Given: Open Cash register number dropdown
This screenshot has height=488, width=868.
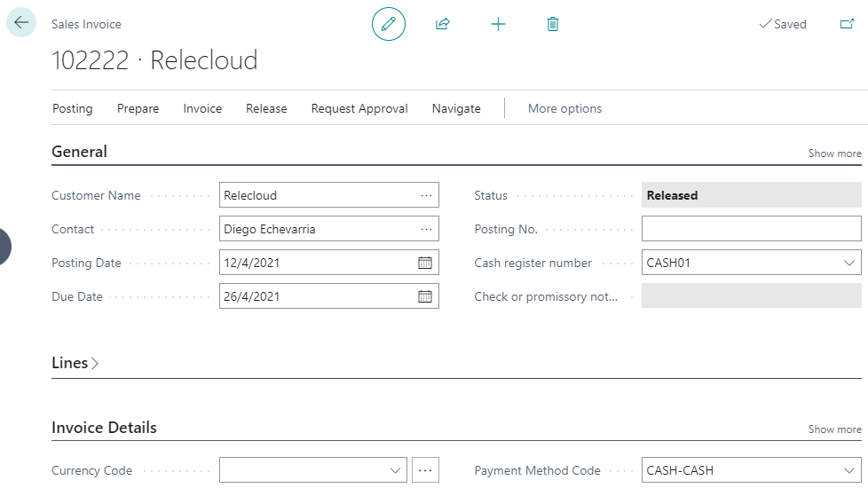Looking at the screenshot, I should click(849, 263).
